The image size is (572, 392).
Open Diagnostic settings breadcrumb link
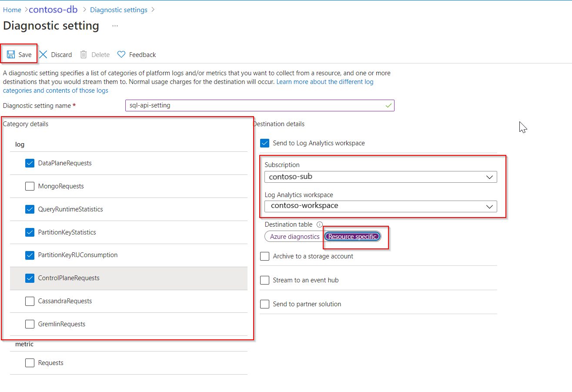click(x=119, y=10)
